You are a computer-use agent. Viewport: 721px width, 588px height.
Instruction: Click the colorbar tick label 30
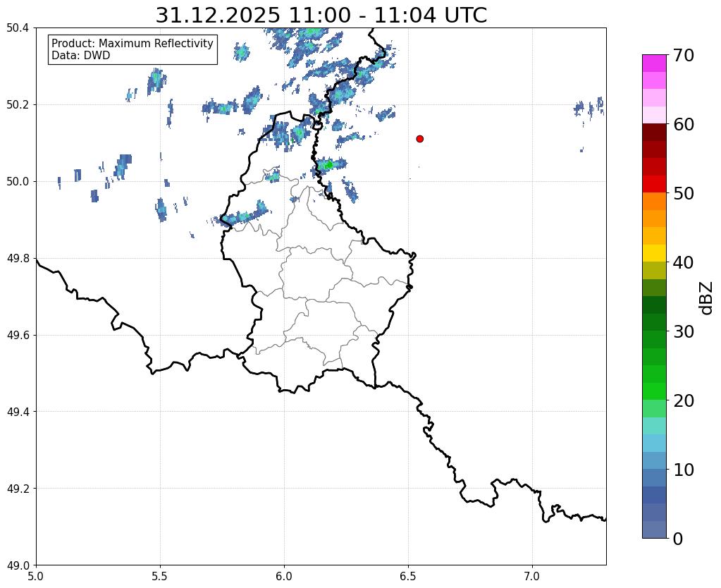[x=684, y=331]
